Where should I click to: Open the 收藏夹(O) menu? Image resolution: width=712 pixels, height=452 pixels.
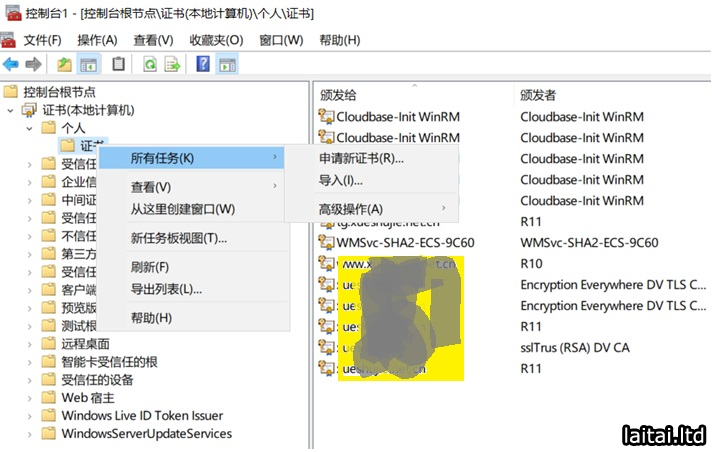click(x=216, y=40)
